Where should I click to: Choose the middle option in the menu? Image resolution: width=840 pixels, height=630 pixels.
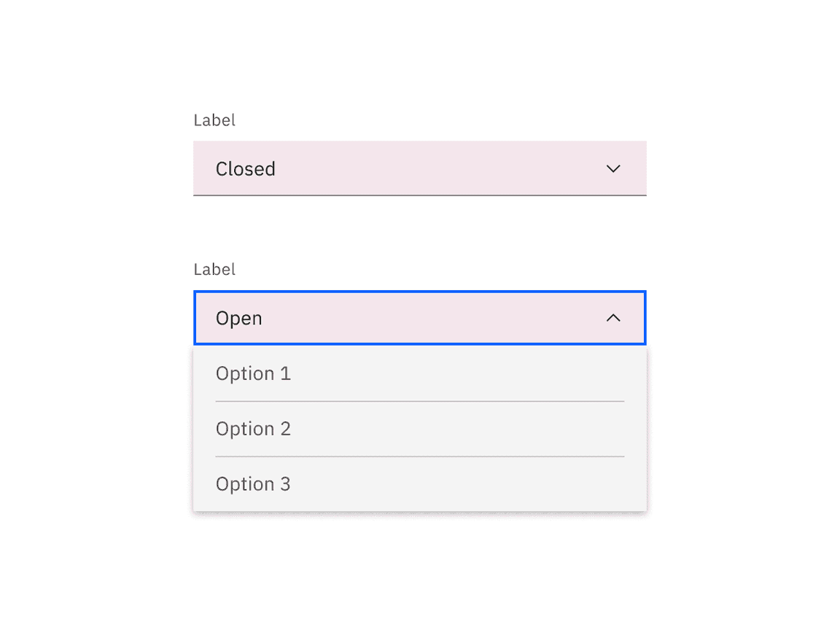pyautogui.click(x=253, y=428)
